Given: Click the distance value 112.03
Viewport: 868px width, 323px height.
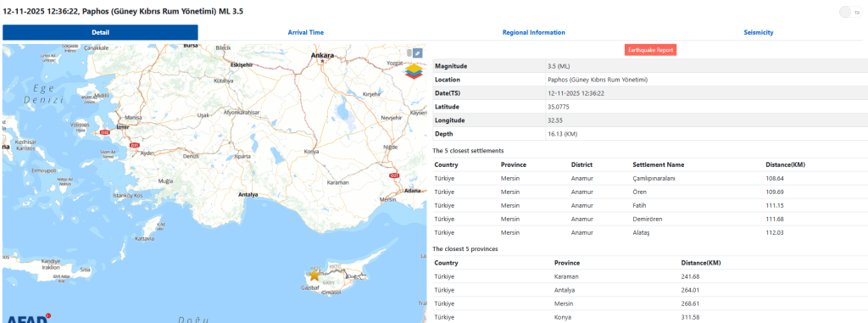Looking at the screenshot, I should [775, 232].
